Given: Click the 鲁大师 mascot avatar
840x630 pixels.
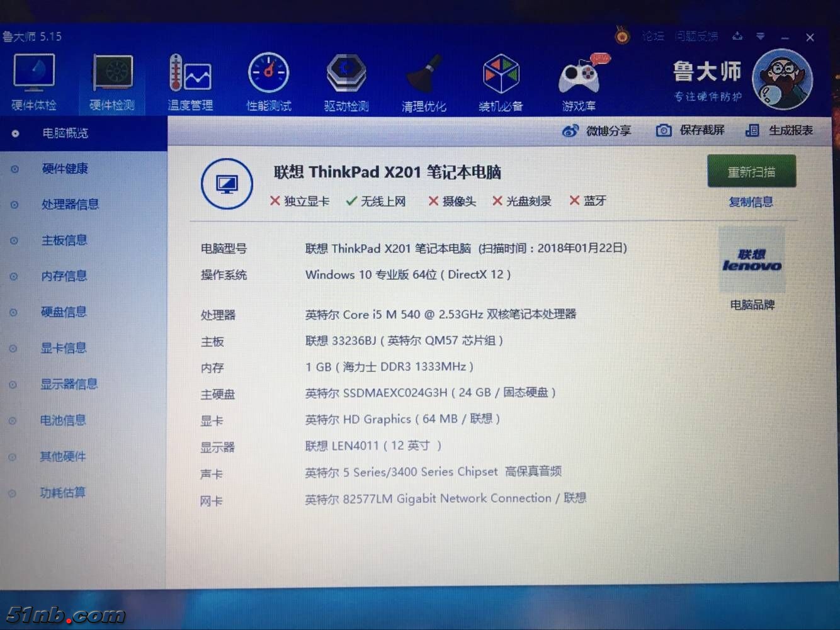Looking at the screenshot, I should (x=783, y=80).
